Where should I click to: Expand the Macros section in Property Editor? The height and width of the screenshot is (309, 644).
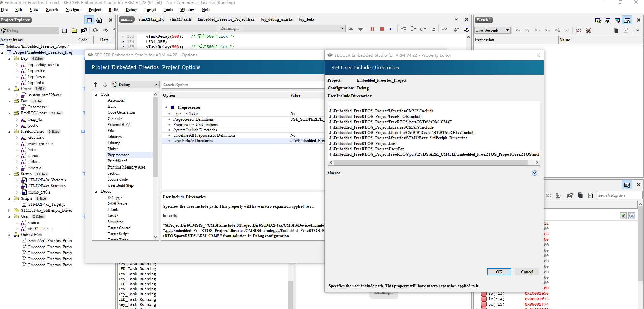(x=535, y=173)
